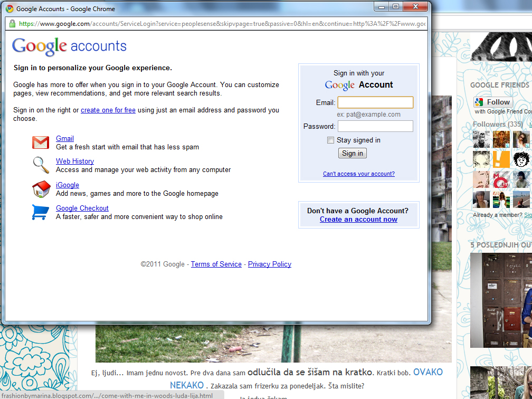Maximize the Google Accounts window
The width and height of the screenshot is (532, 399).
click(x=396, y=6)
